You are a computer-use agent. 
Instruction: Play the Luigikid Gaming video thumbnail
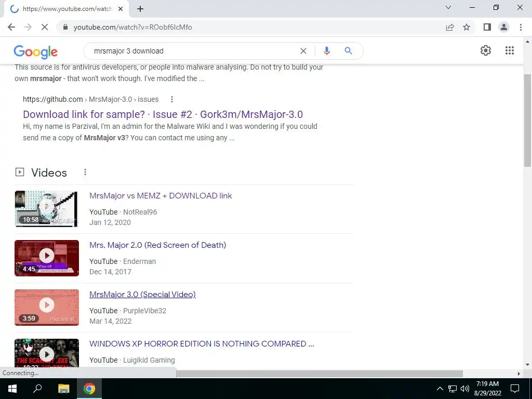pos(47,353)
